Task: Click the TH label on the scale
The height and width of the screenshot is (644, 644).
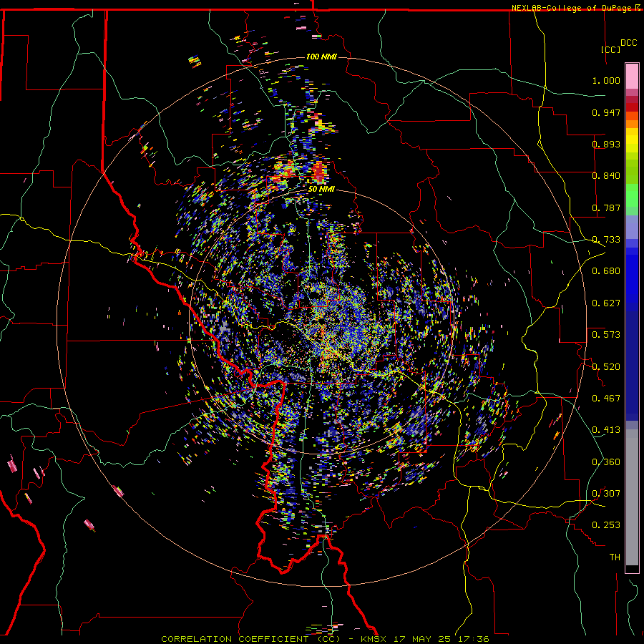Action: (615, 557)
